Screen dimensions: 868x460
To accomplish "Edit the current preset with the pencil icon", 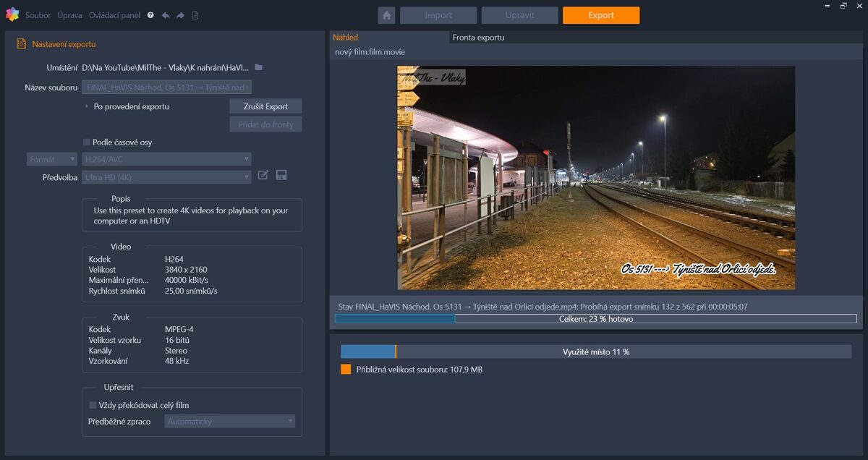I will (x=263, y=175).
